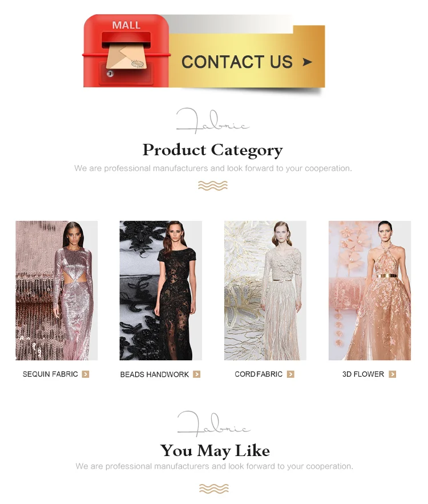Open the CORD FABRIC category link

[259, 374]
